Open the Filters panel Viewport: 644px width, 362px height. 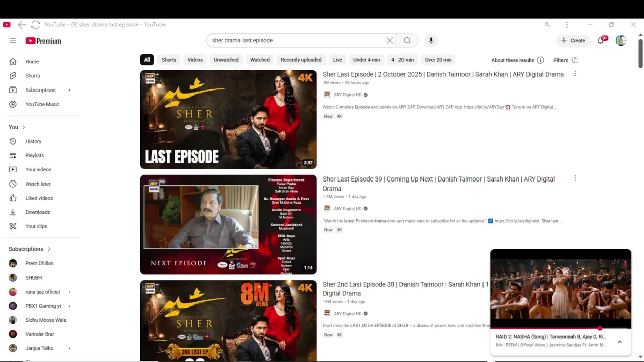[566, 60]
